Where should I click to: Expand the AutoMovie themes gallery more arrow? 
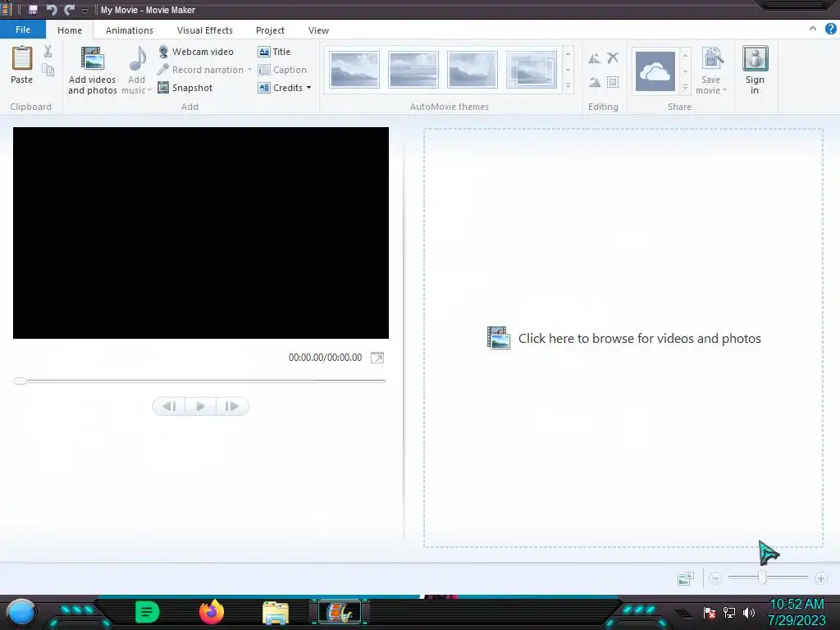coord(568,85)
